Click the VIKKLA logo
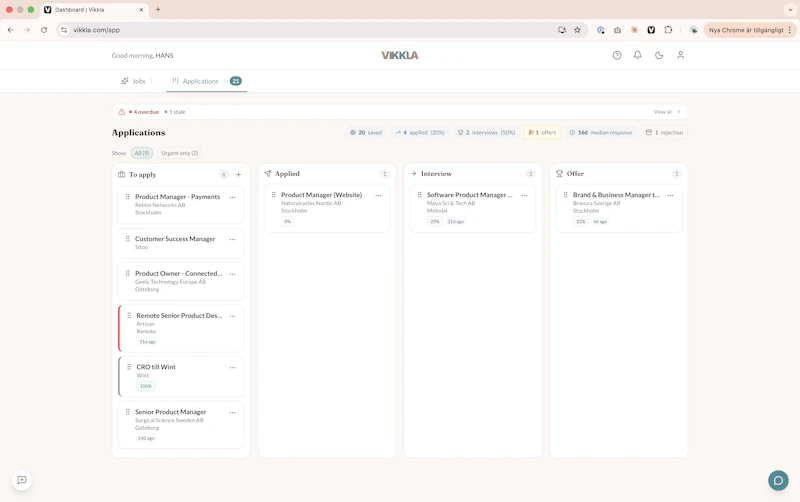The height and width of the screenshot is (502, 800). point(399,55)
